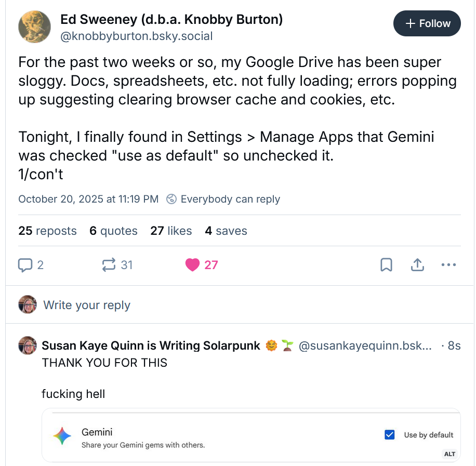This screenshot has height=466, width=476.
Task: Click the Gemini logo in embedded image
Action: [62, 436]
